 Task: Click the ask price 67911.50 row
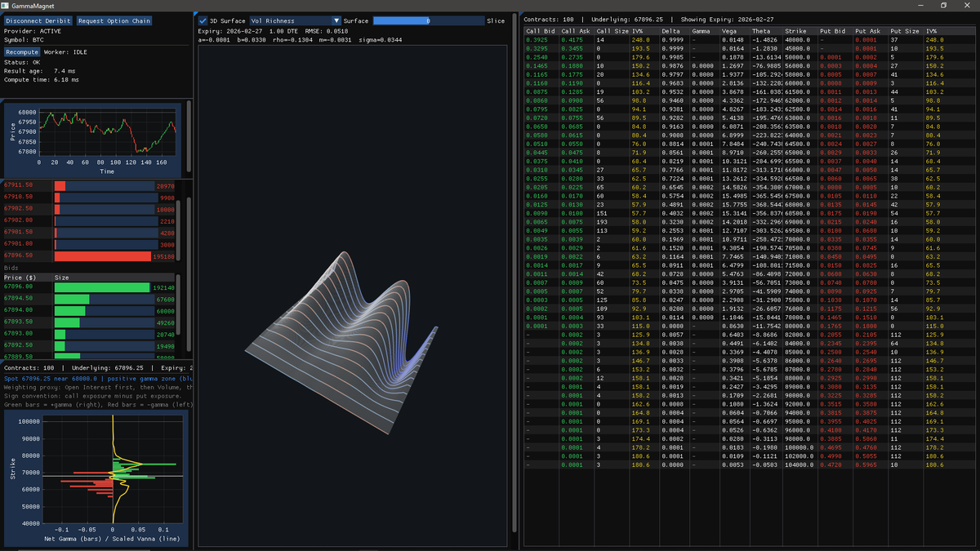tap(90, 186)
